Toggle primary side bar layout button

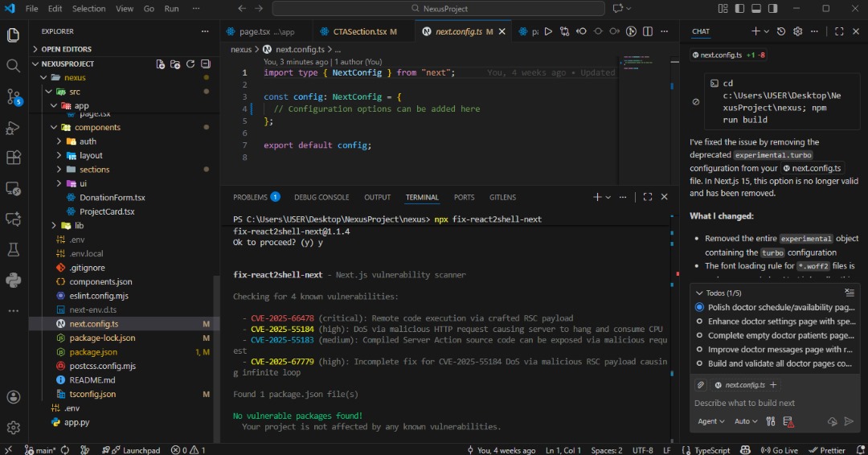(739, 8)
